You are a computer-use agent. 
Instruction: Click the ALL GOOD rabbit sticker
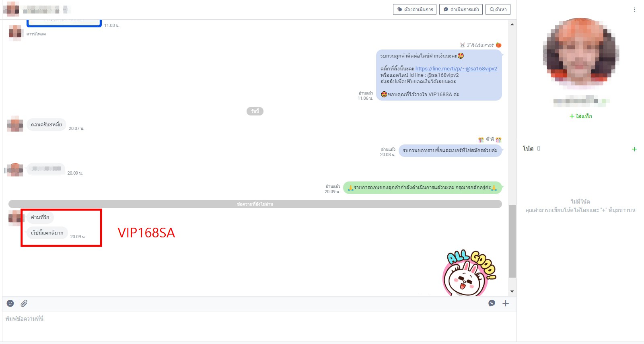[469, 274]
